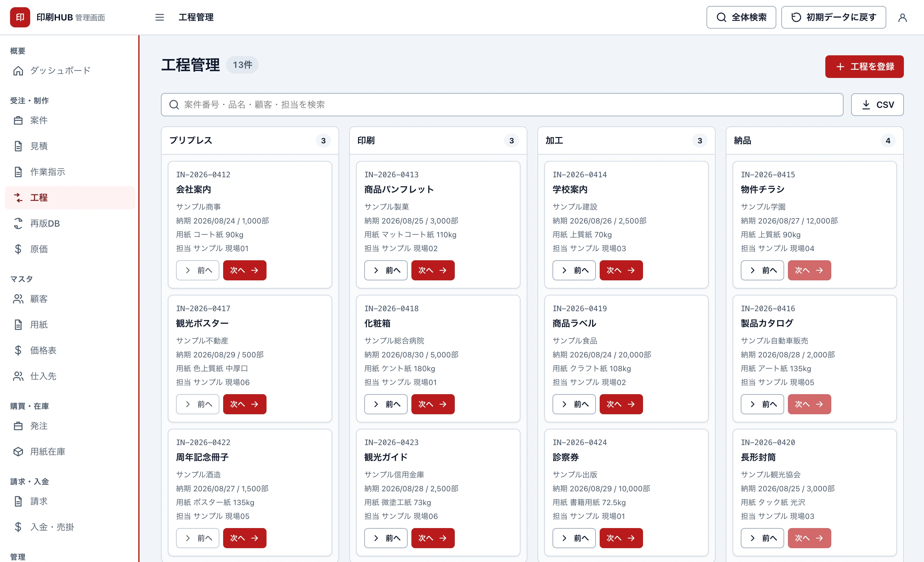The height and width of the screenshot is (562, 924).
Task: Click 前へ on IN-2026-0416 製品カタログ card
Action: pos(762,404)
